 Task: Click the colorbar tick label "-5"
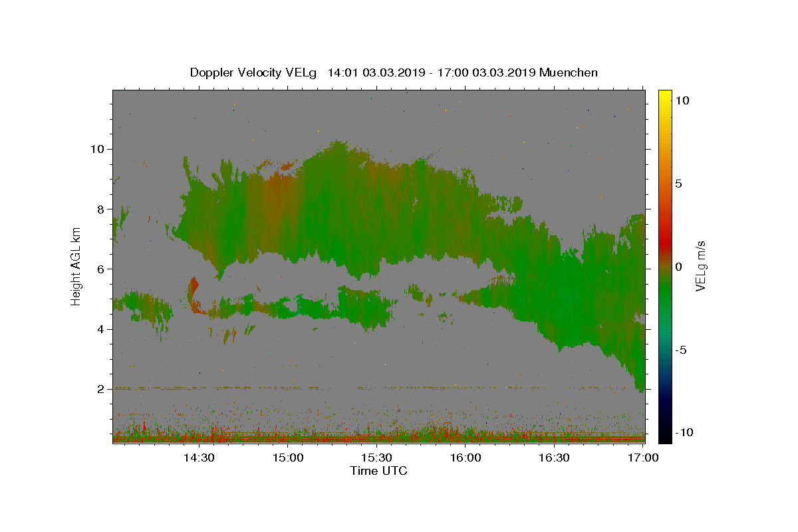tap(681, 350)
